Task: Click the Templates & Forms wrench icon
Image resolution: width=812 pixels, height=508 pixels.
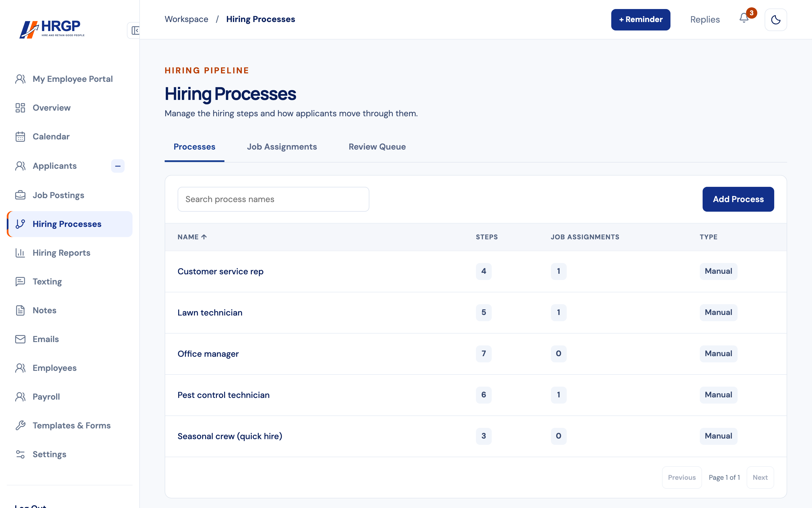Action: (20, 426)
